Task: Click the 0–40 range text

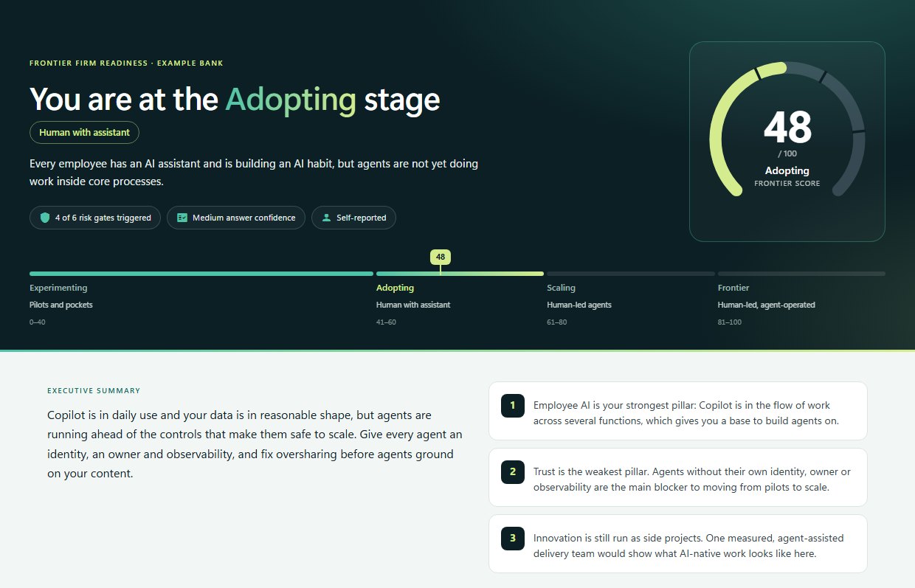Action: click(x=38, y=322)
